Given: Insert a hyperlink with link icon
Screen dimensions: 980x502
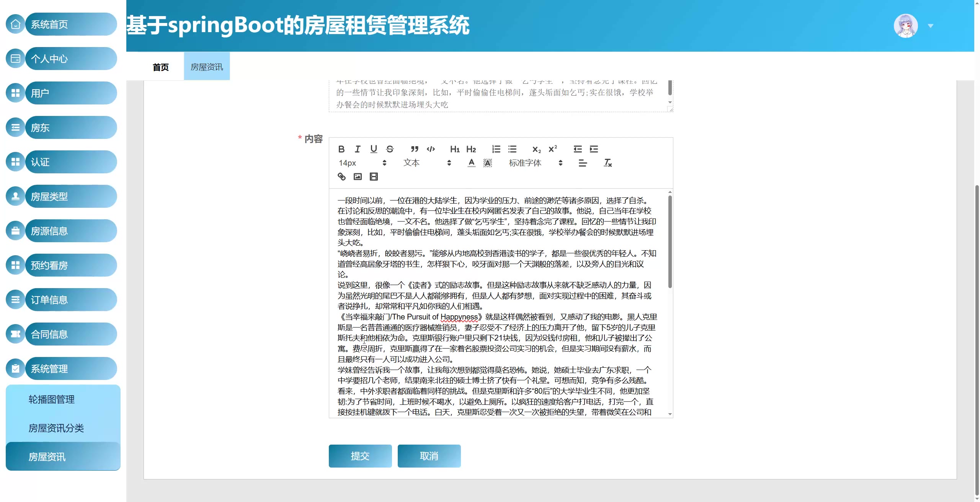Looking at the screenshot, I should point(341,176).
